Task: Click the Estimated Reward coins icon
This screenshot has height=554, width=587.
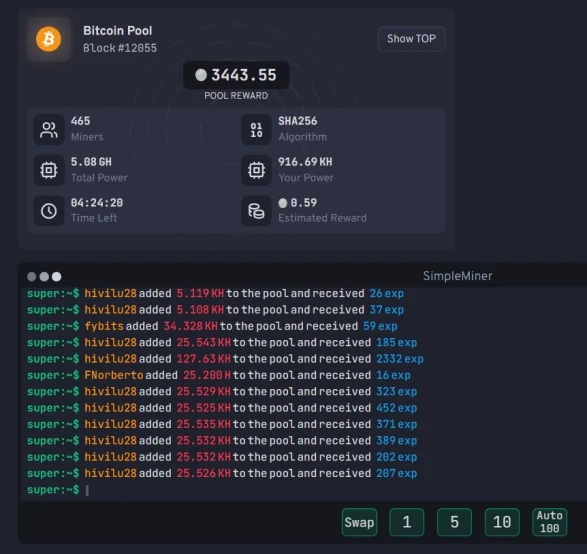Action: coord(256,211)
